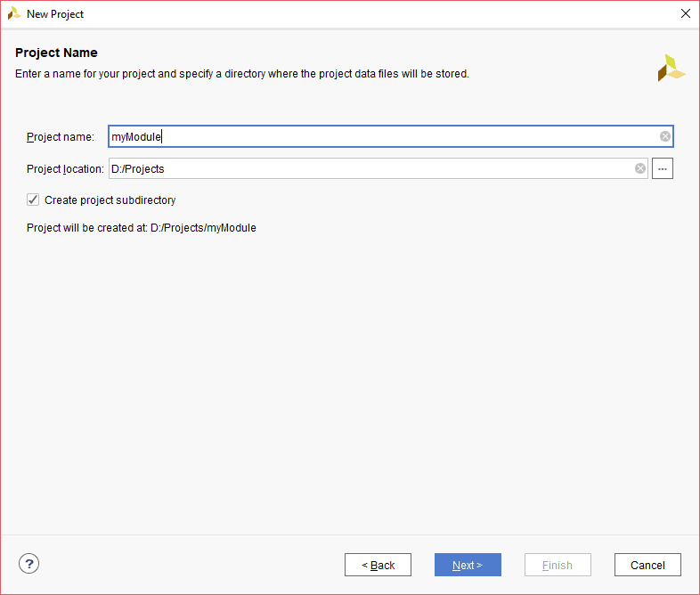Click the "Project name:" field label

(60, 137)
